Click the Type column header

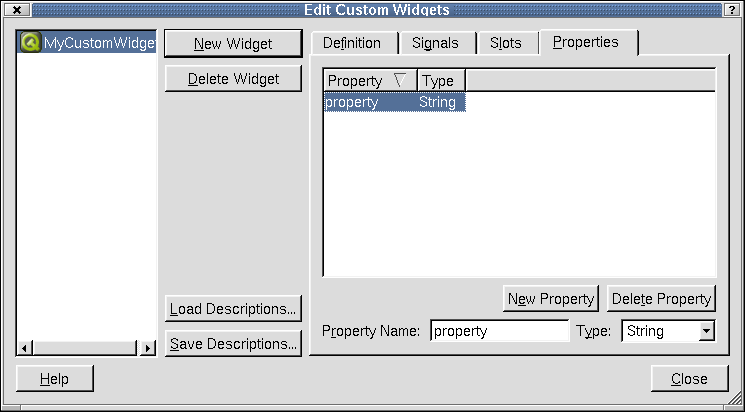coord(441,80)
